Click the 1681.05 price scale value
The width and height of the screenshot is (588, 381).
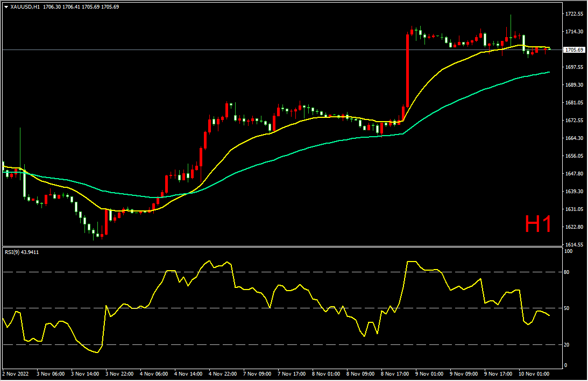click(x=574, y=102)
